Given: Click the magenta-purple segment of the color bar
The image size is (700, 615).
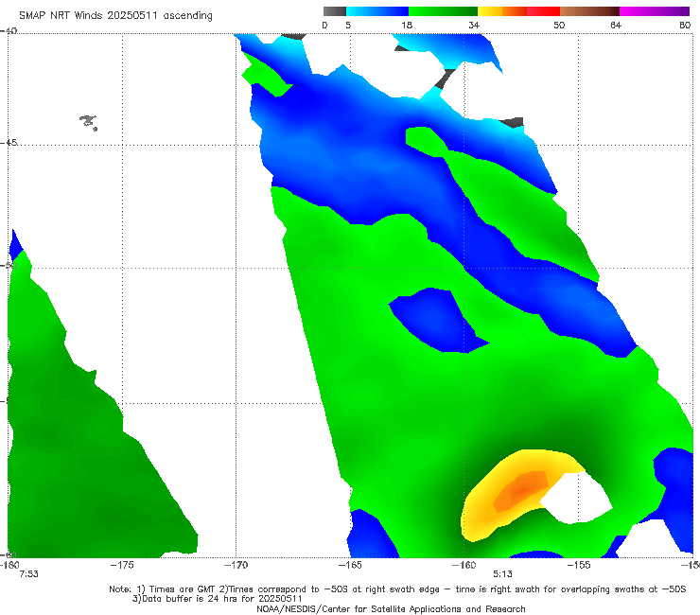Looking at the screenshot, I should click(x=655, y=11).
